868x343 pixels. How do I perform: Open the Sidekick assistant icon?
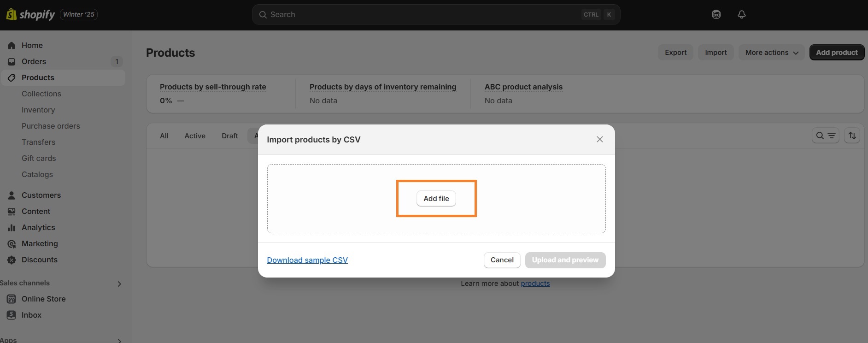tap(716, 15)
